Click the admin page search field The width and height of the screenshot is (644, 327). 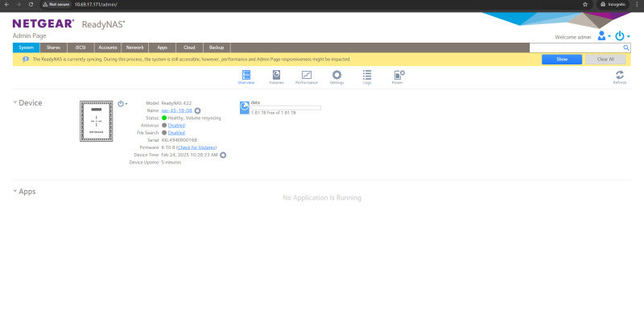576,48
